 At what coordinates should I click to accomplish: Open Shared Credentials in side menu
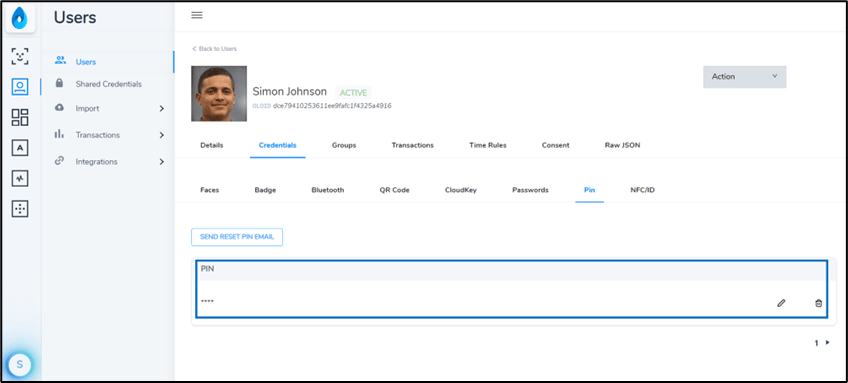point(109,84)
